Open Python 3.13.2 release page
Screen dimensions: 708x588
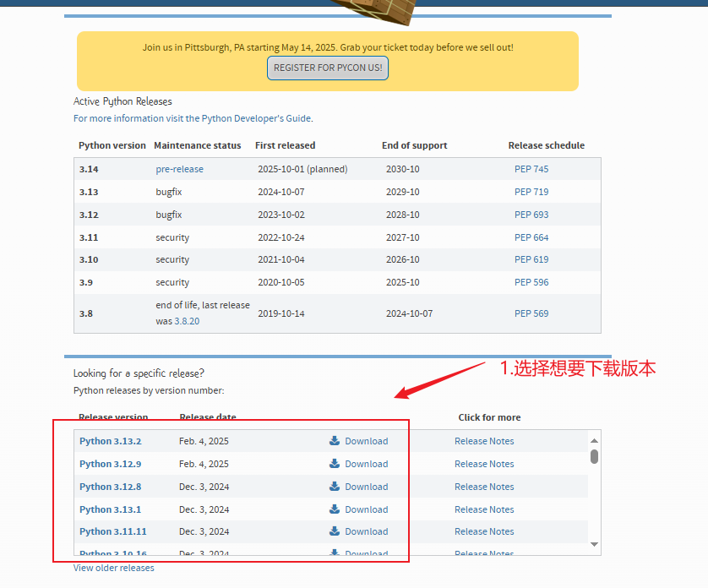pos(110,441)
